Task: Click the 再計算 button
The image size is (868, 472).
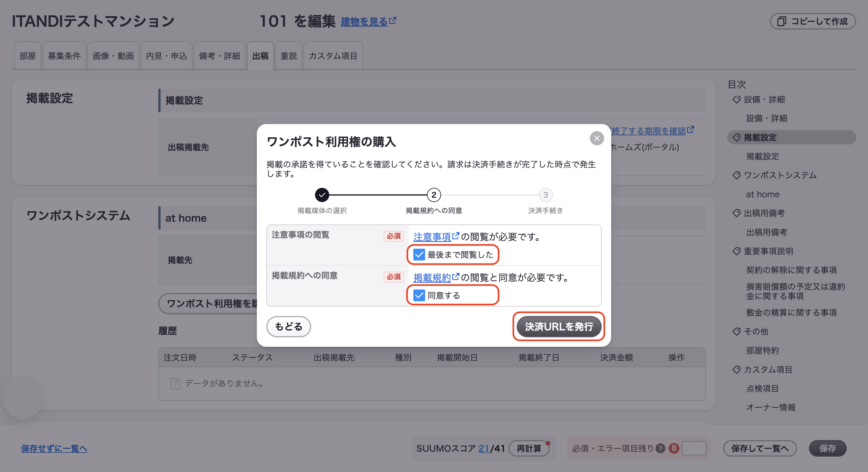Action: coord(529,448)
